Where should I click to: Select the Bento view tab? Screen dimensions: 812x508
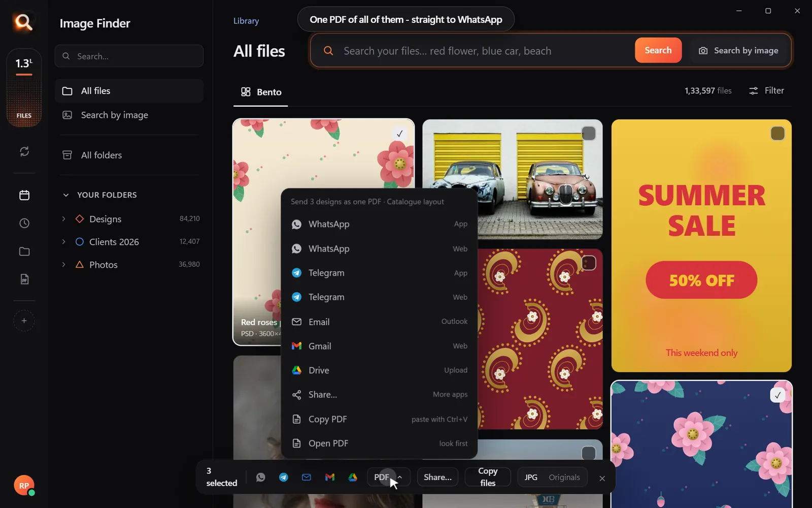point(261,92)
